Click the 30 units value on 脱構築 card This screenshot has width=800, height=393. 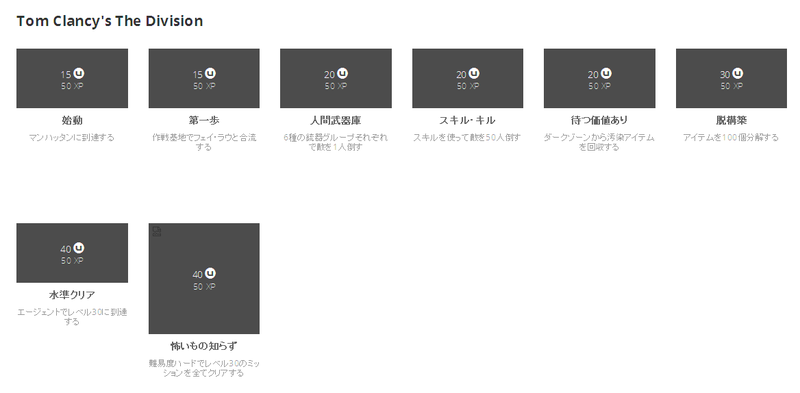pyautogui.click(x=725, y=75)
